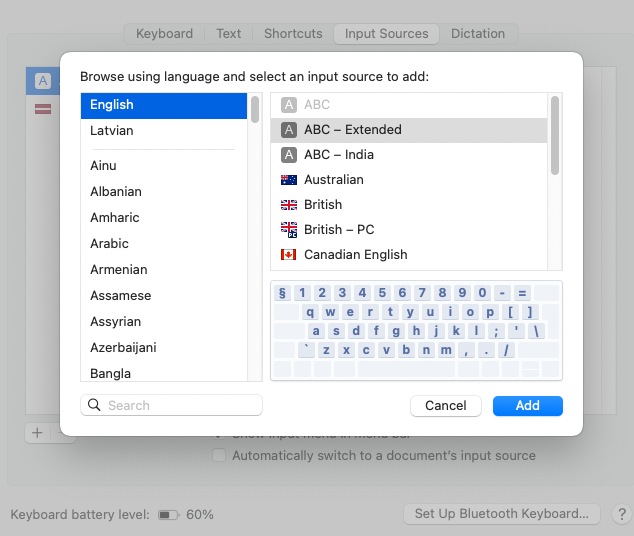Select Assamese in the language list
Image resolution: width=634 pixels, height=536 pixels.
point(164,295)
